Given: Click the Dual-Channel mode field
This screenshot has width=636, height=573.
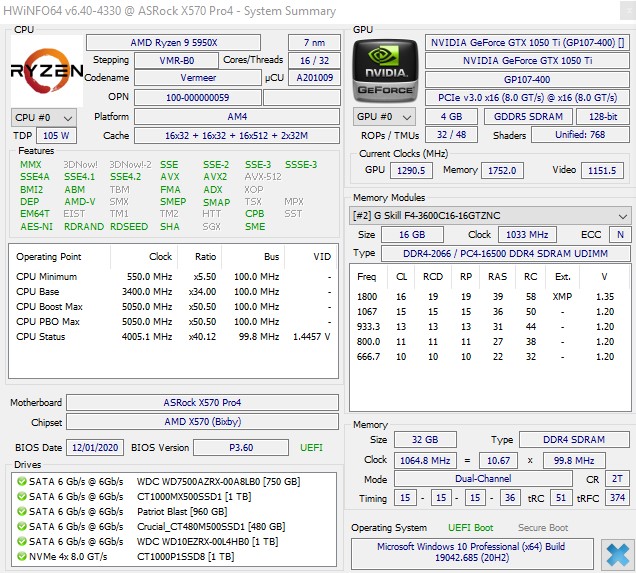Looking at the screenshot, I should pos(483,479).
